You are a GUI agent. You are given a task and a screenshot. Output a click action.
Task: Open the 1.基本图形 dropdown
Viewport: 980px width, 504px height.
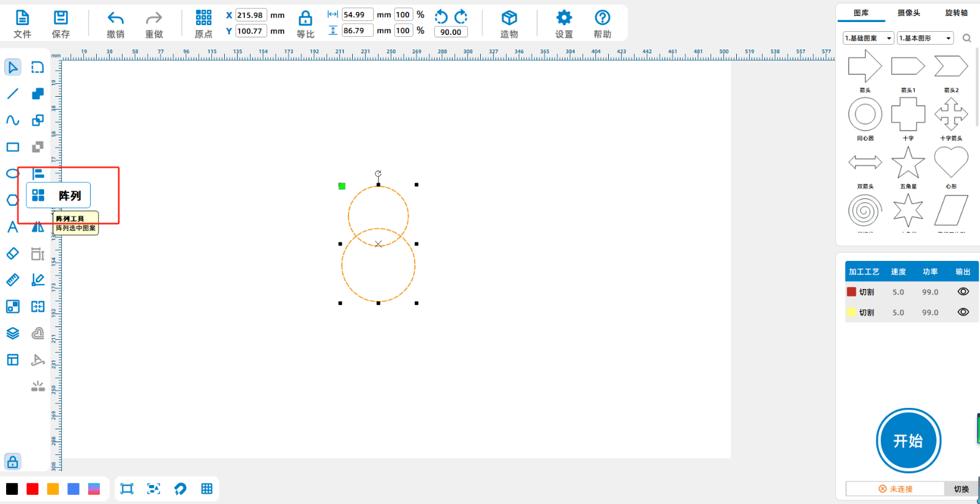pos(925,38)
